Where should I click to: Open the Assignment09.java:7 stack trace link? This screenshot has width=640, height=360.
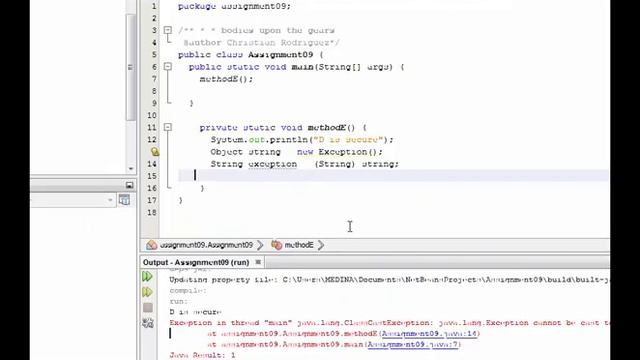(413, 344)
